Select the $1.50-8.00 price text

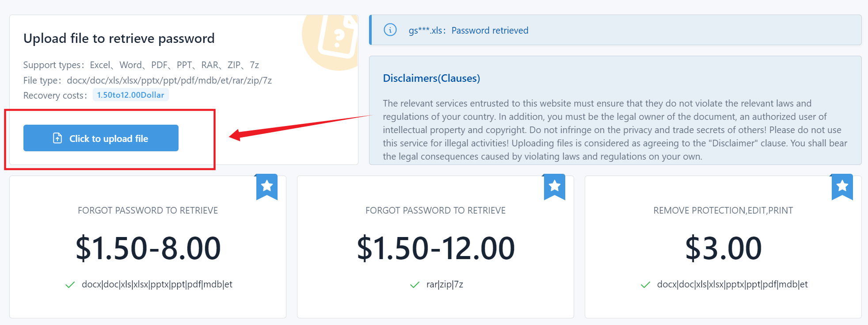coord(148,248)
